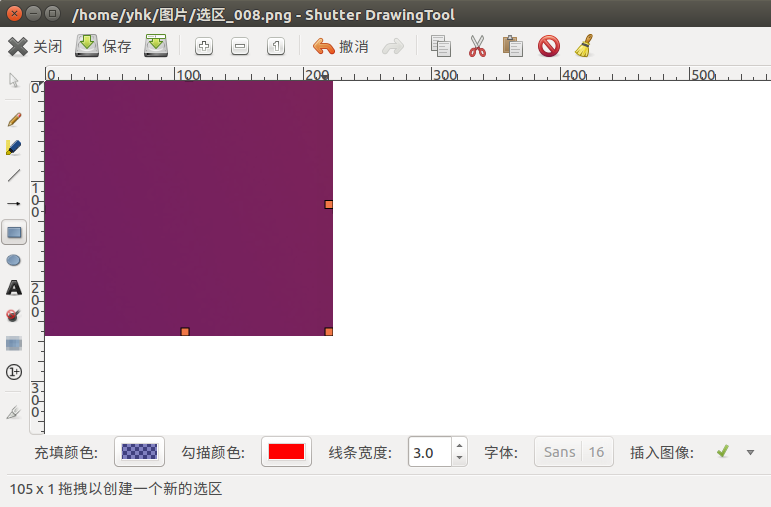Click the export/save-as drive icon

156,46
